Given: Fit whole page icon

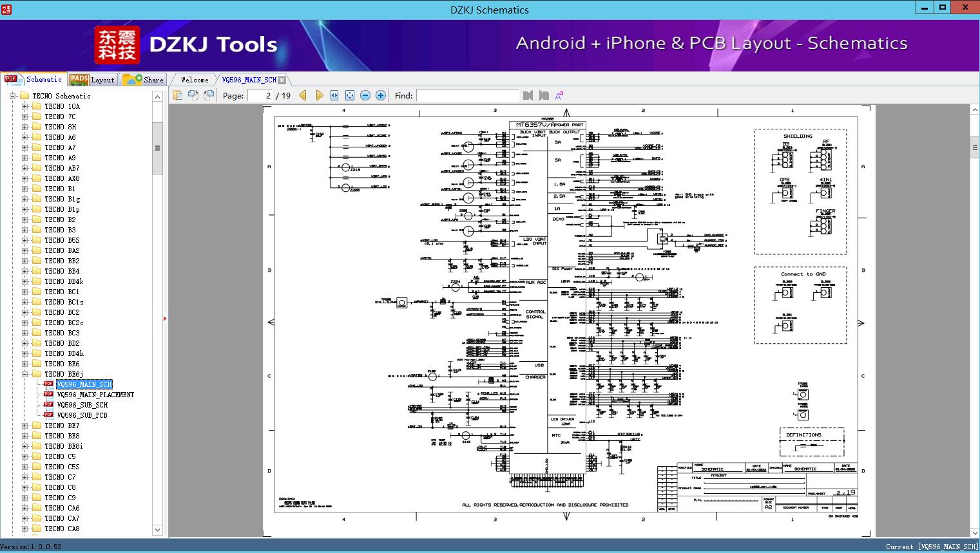Looking at the screenshot, I should pos(350,95).
